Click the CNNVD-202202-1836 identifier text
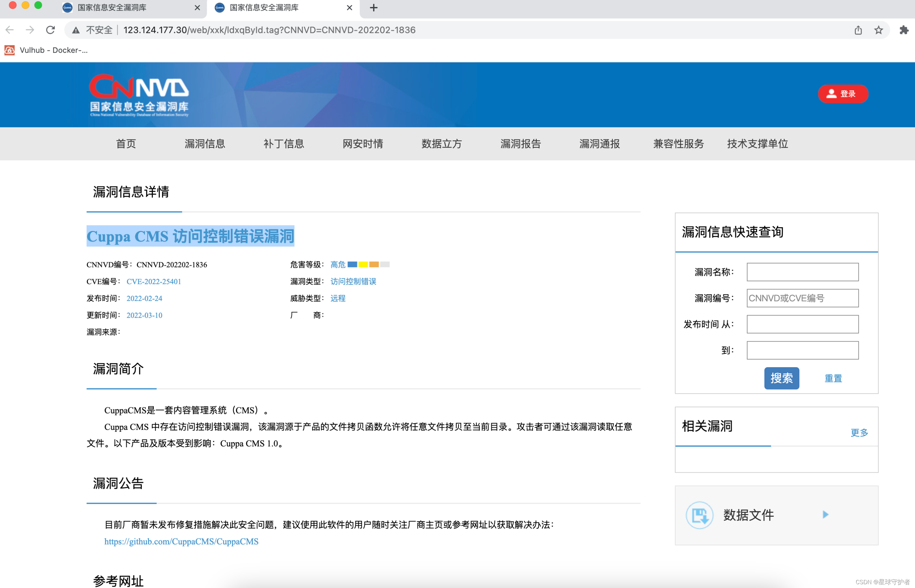The image size is (915, 588). pos(172,265)
